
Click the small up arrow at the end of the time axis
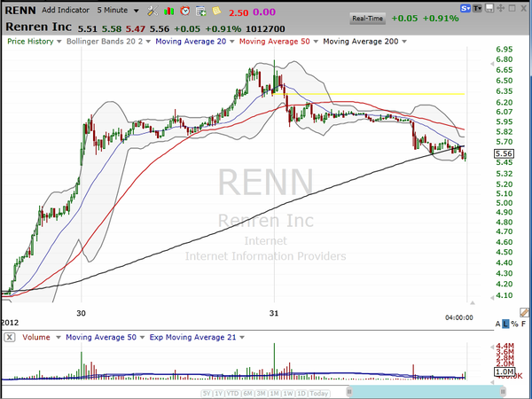point(473,302)
